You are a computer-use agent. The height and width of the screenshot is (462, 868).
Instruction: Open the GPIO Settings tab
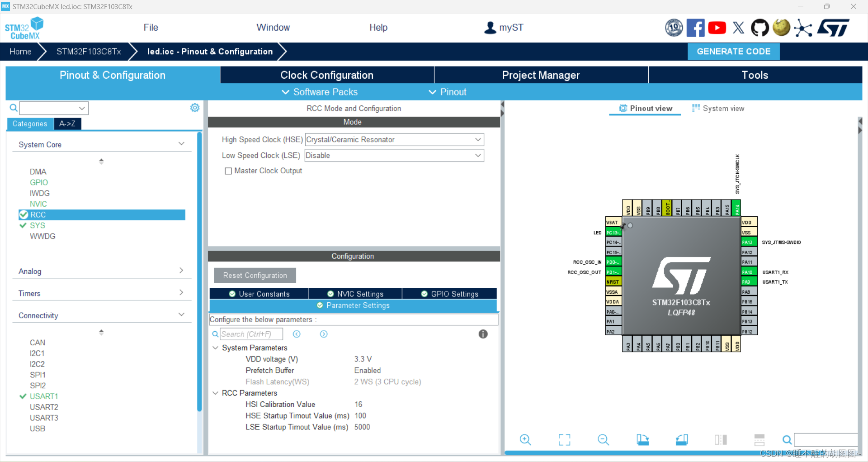(449, 294)
